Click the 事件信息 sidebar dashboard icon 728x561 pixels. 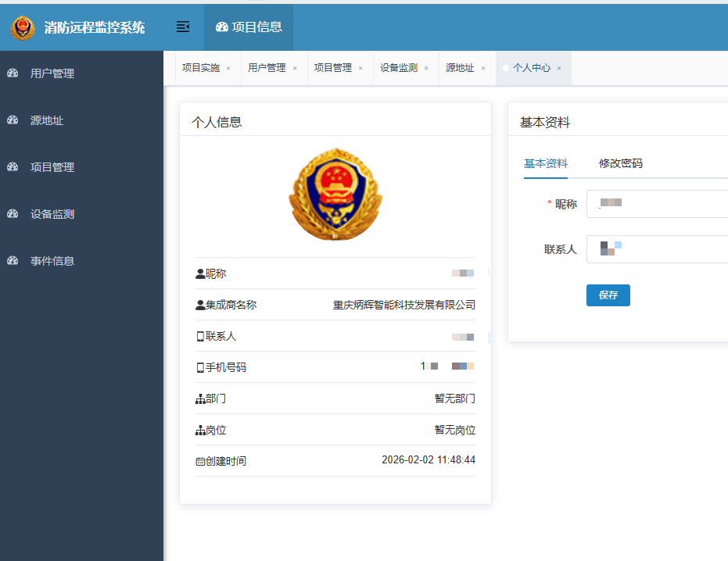click(x=13, y=261)
